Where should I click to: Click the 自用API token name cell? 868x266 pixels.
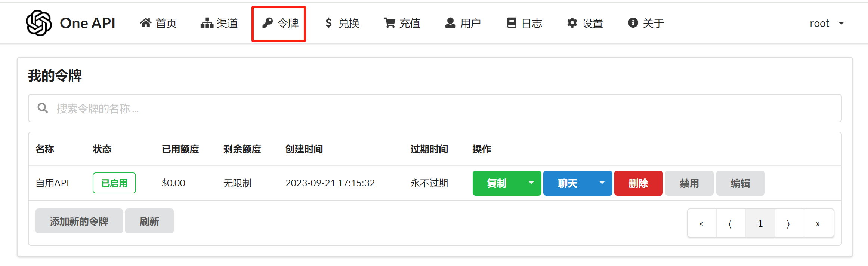(x=52, y=183)
